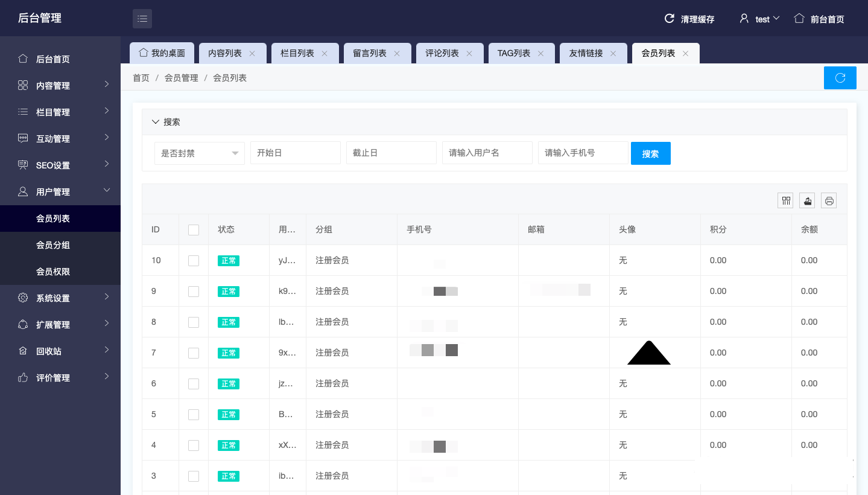Click the 清理缓存 refresh icon
Viewport: 868px width, 495px height.
[669, 19]
